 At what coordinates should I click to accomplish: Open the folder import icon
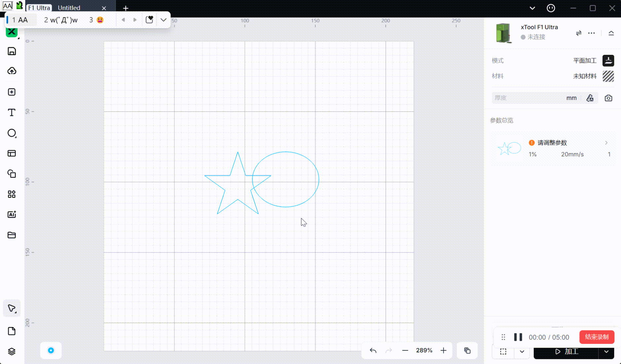[12, 235]
